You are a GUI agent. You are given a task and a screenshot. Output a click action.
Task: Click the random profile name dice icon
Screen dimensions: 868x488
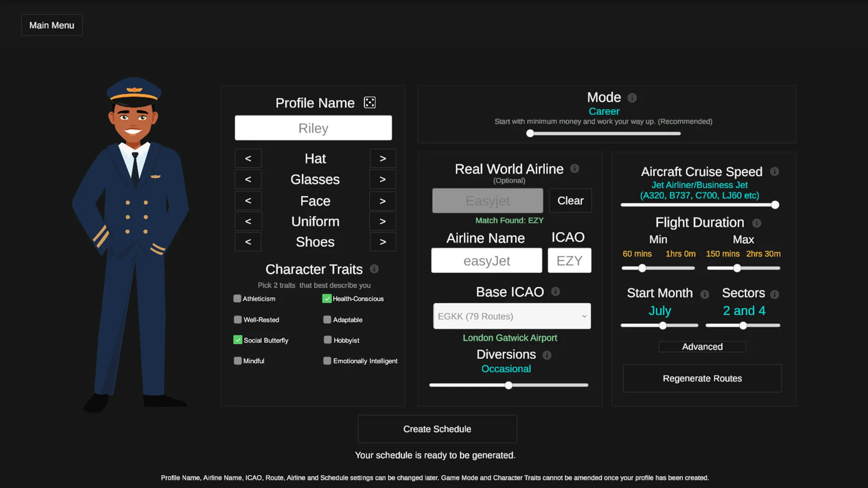(x=369, y=103)
